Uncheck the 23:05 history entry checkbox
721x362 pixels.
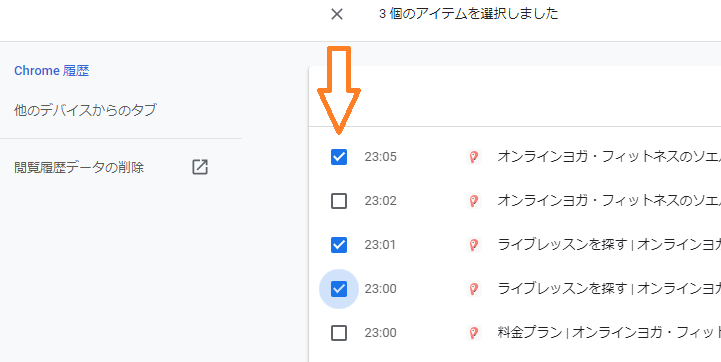(x=339, y=157)
